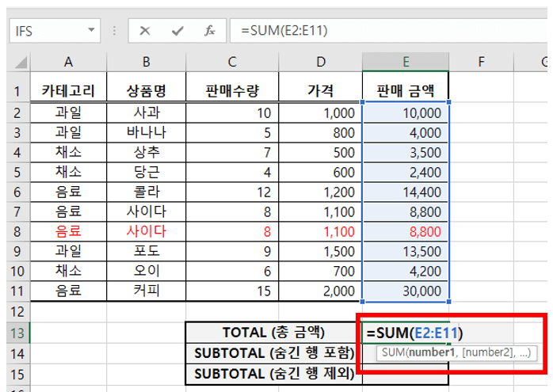Select price cell 1,500
Viewport: 553px width, 392px height.
pyautogui.click(x=321, y=251)
